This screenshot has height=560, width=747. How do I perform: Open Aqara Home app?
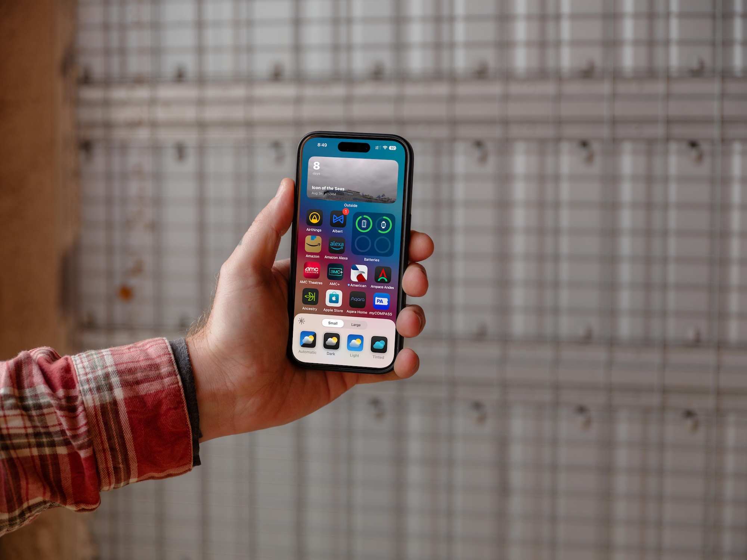[x=358, y=299]
